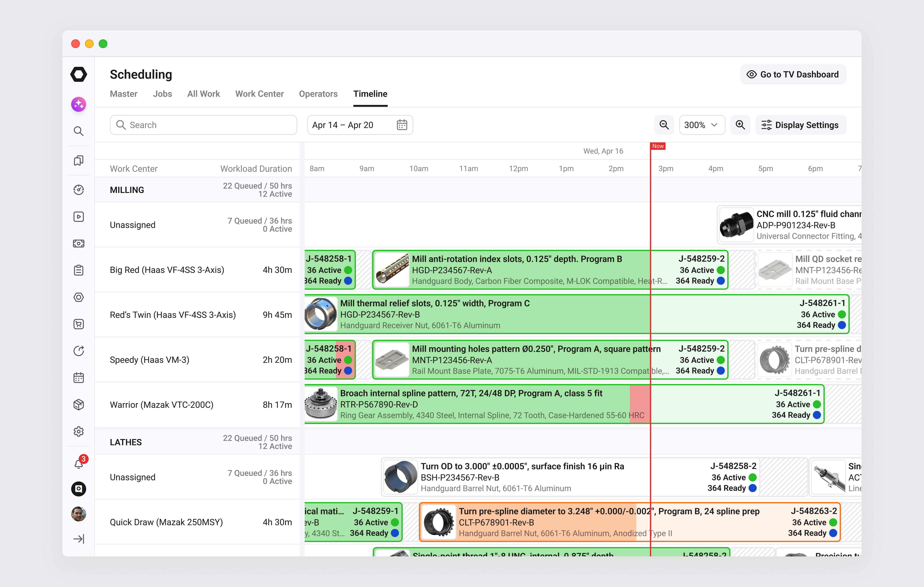Open the 3D box package sidebar icon
This screenshot has height=587, width=924.
tap(79, 405)
